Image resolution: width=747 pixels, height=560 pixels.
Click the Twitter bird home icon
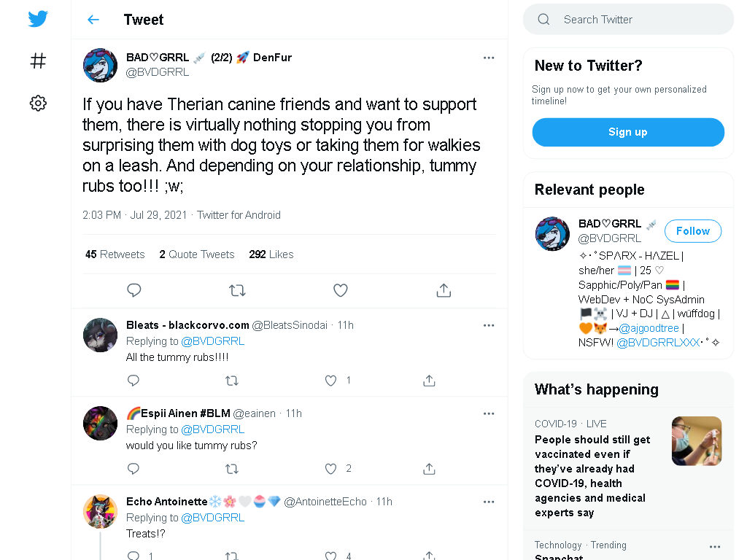click(x=38, y=19)
